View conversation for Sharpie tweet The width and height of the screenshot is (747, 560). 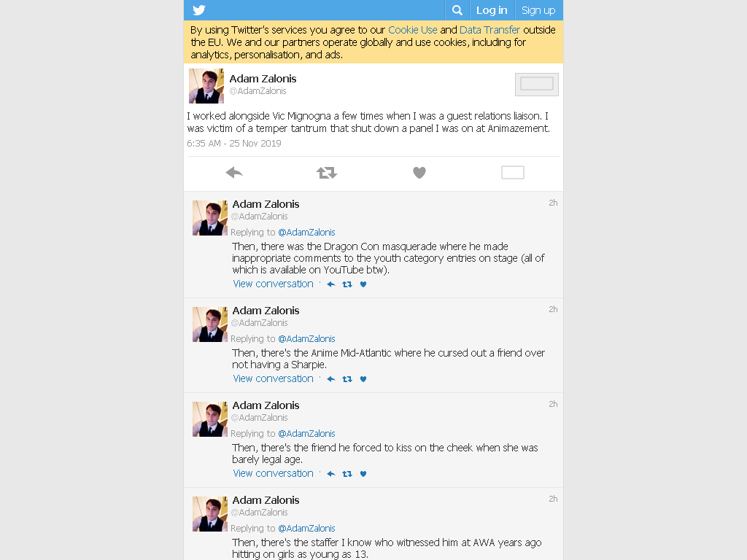click(x=274, y=378)
